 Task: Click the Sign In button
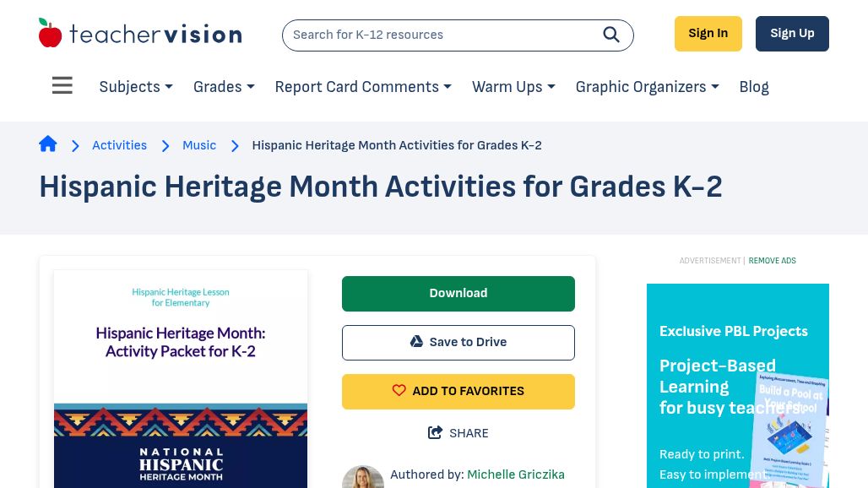pos(708,34)
